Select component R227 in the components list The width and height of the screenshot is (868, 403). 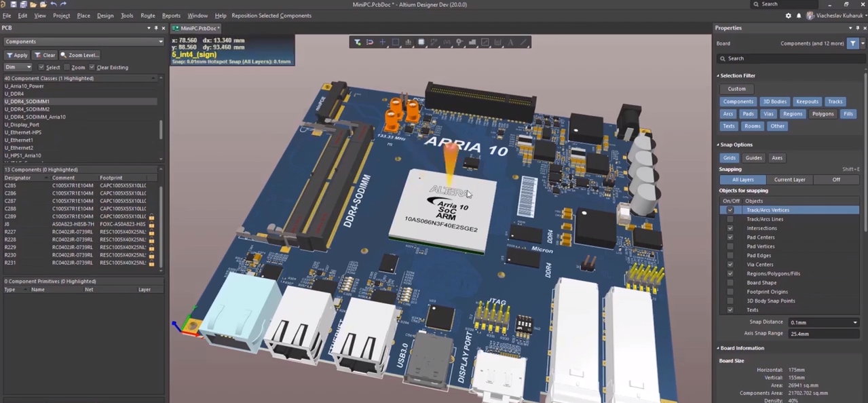coord(80,231)
